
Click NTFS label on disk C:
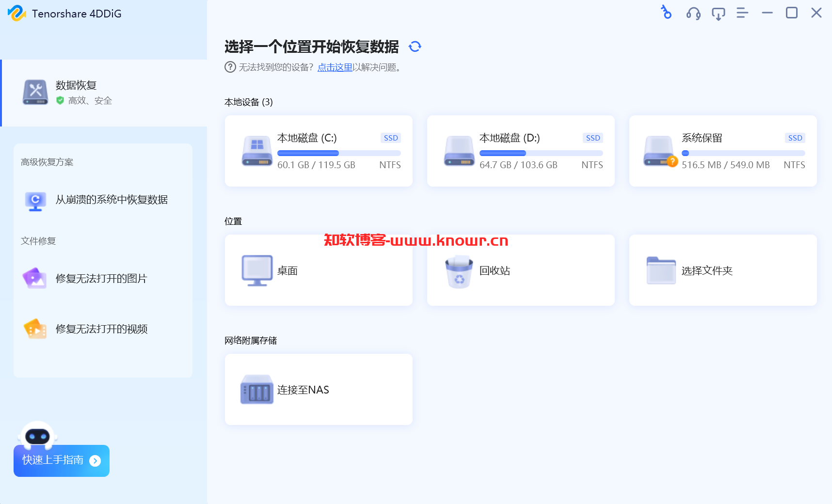pos(390,165)
